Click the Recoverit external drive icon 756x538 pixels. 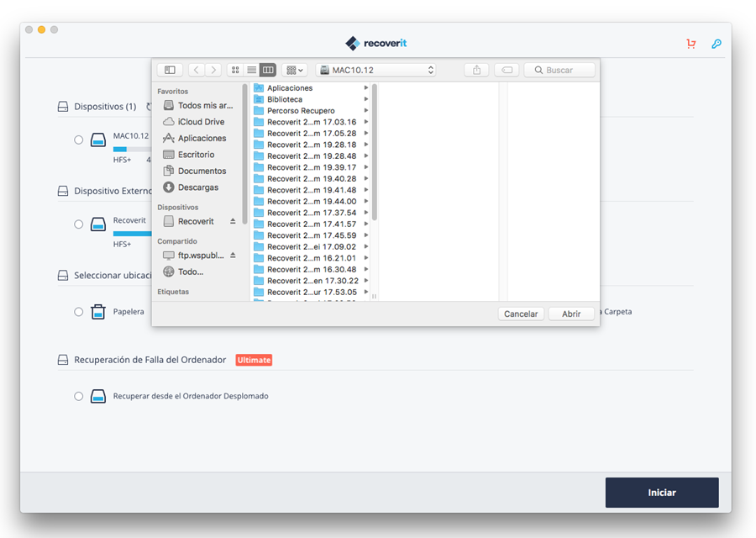98,224
